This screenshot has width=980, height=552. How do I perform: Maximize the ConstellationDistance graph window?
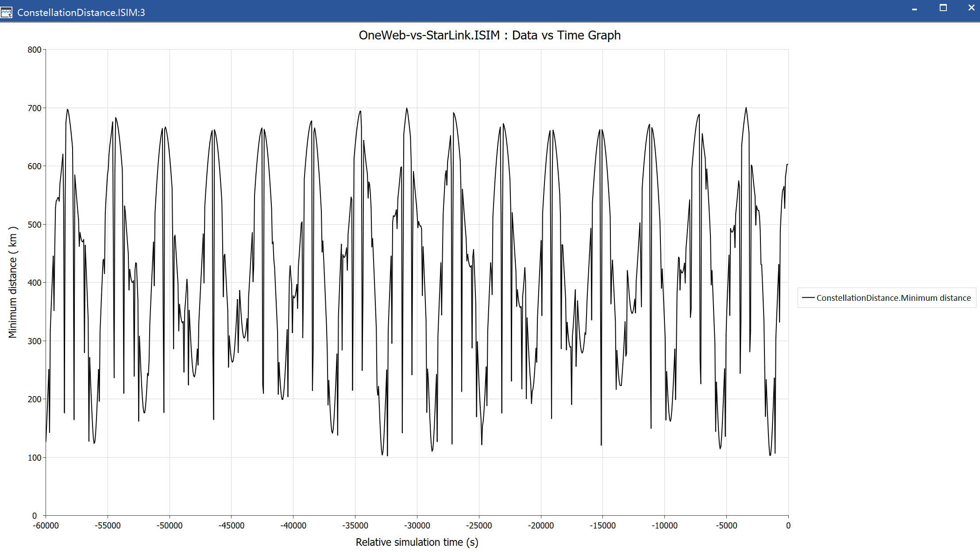943,8
